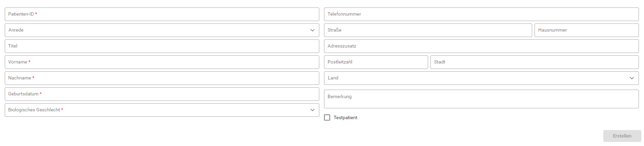Click the Erstellen button
Viewport: 644px width, 146px height.
point(622,136)
